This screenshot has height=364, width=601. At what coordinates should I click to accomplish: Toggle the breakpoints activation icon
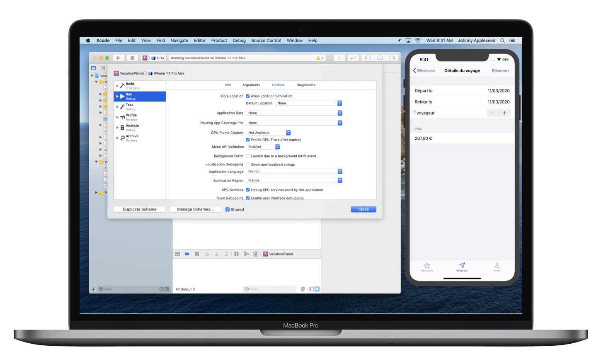coord(187,254)
